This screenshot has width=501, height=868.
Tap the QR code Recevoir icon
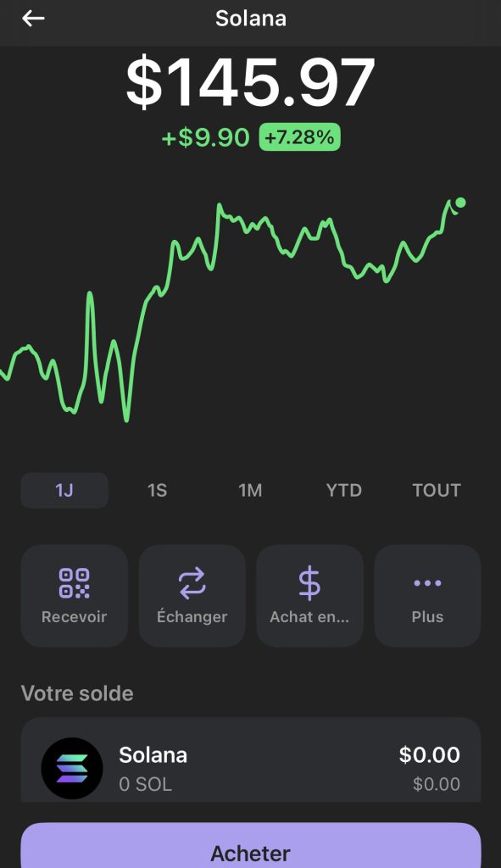pos(75,583)
